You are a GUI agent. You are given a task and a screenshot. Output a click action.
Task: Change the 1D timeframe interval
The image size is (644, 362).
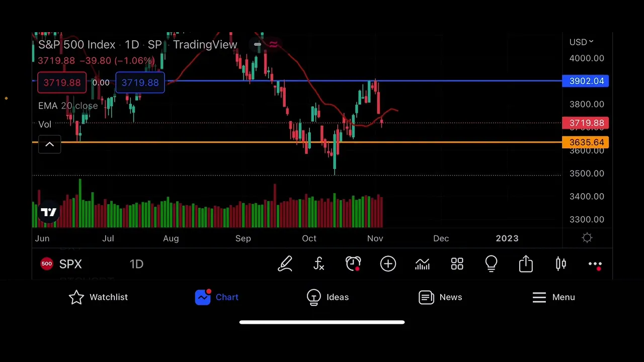pyautogui.click(x=136, y=264)
